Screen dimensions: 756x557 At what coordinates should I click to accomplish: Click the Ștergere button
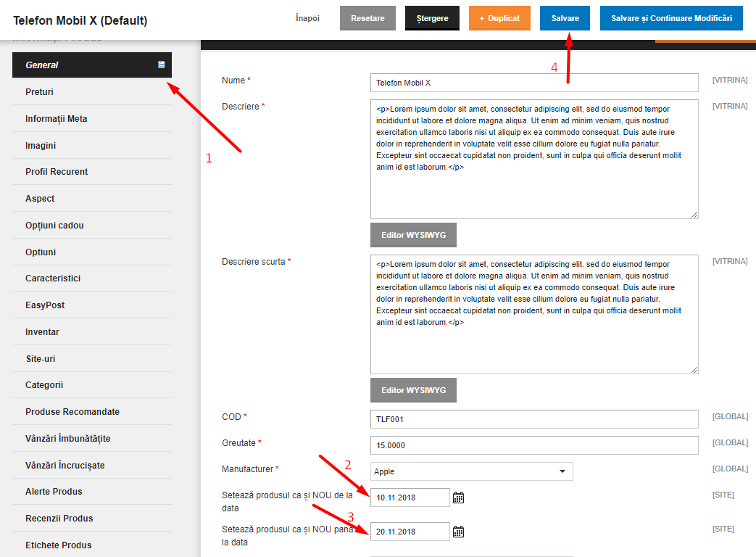[433, 18]
